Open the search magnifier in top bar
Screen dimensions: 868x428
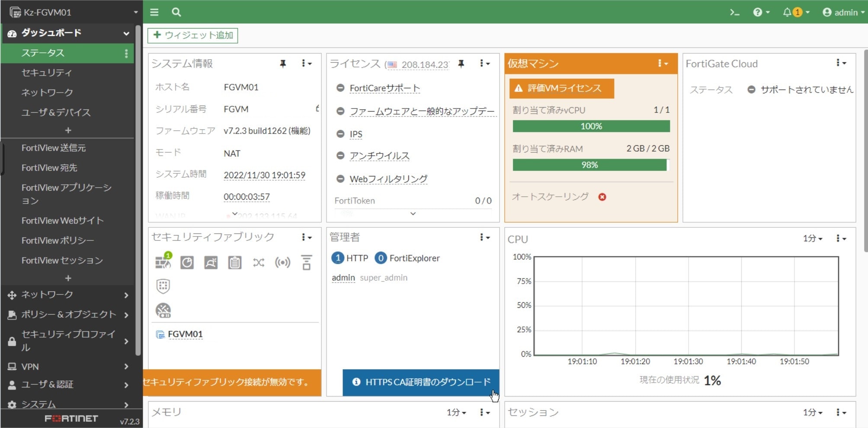tap(176, 12)
